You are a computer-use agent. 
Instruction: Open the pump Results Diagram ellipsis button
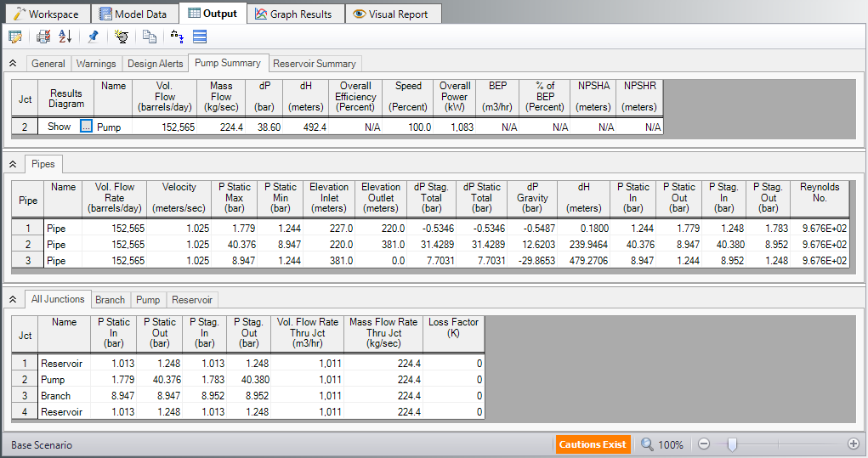click(x=85, y=127)
